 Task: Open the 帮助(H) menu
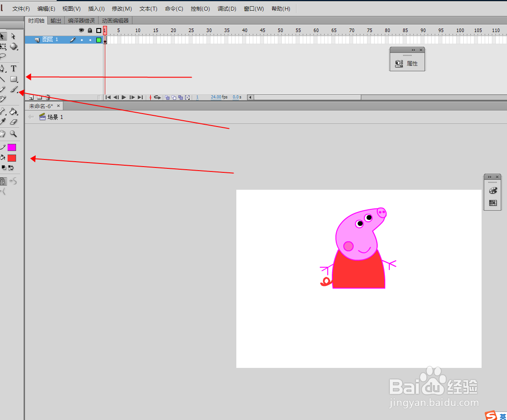(x=280, y=9)
